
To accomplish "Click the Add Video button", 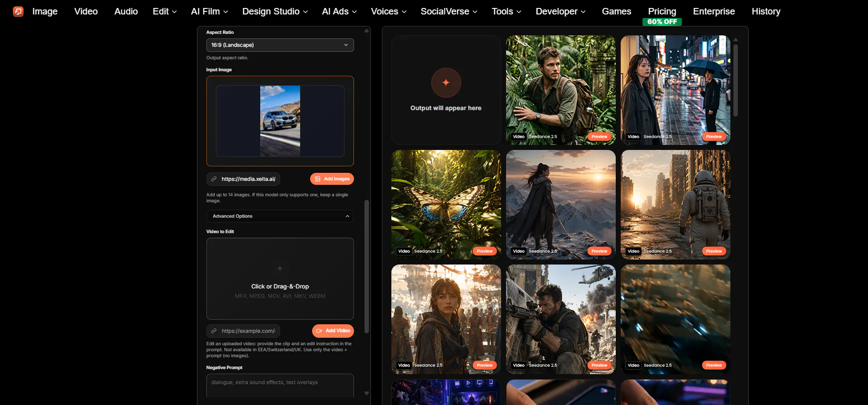I will pyautogui.click(x=333, y=331).
